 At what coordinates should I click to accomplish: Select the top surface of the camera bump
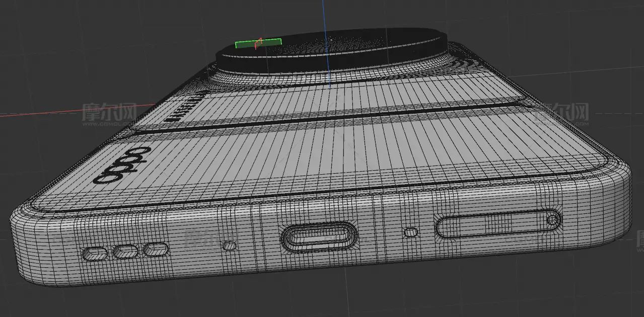352,43
